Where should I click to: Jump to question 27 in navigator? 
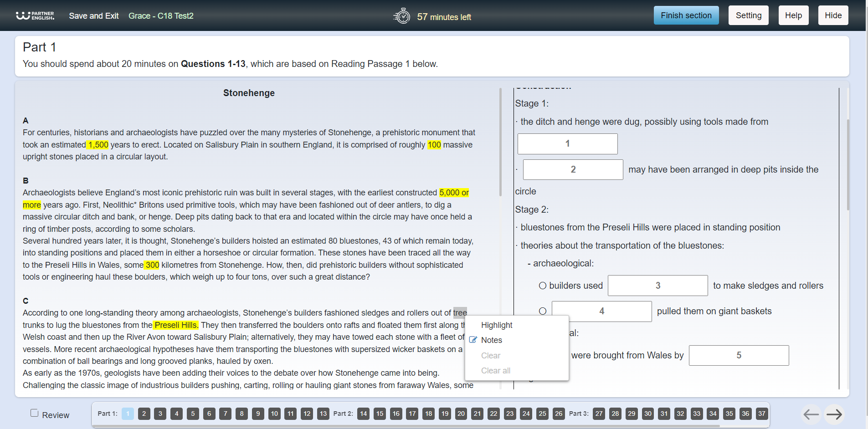(599, 414)
